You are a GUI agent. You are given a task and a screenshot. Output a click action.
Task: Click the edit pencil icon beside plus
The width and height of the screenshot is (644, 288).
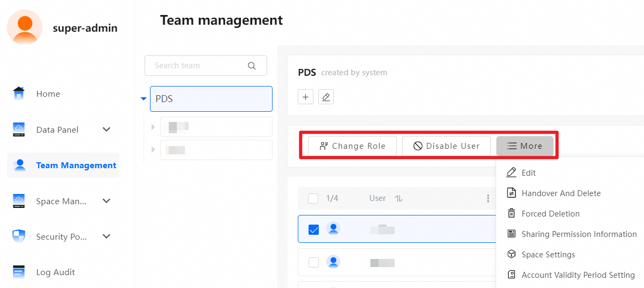coord(326,97)
